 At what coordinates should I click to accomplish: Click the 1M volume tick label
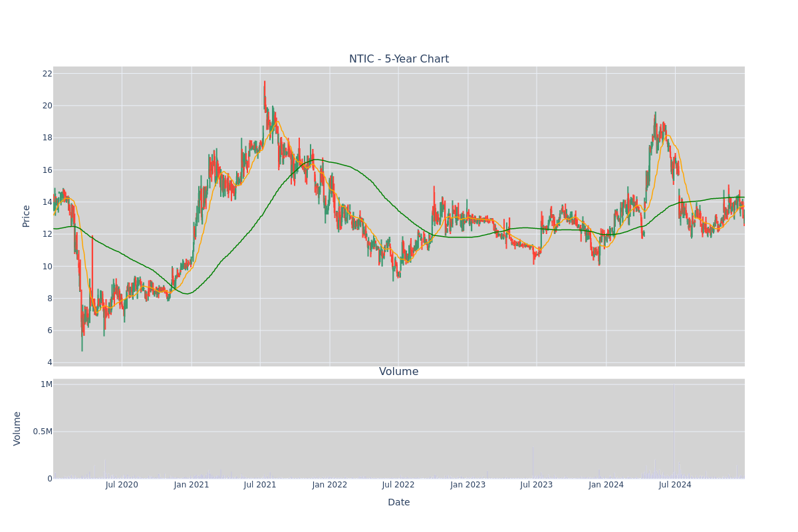tap(47, 384)
